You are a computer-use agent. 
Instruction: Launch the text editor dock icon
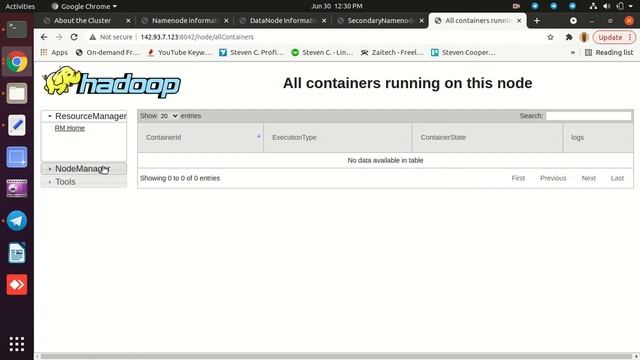[x=17, y=125]
